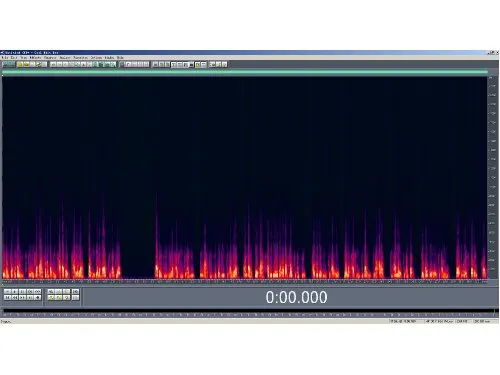Open the File menu
The image size is (500, 375).
click(5, 58)
